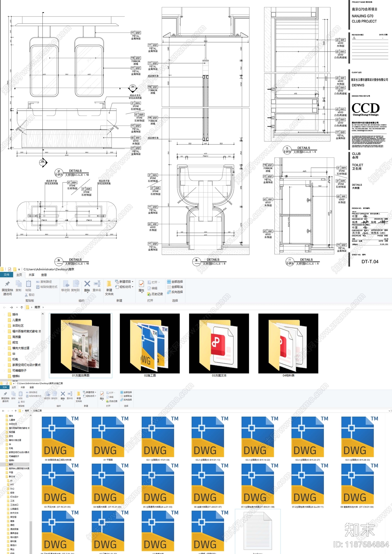392x554 pixels.
Task: Select 儿童房 in the 南京 window folder tree
Action: point(15,320)
